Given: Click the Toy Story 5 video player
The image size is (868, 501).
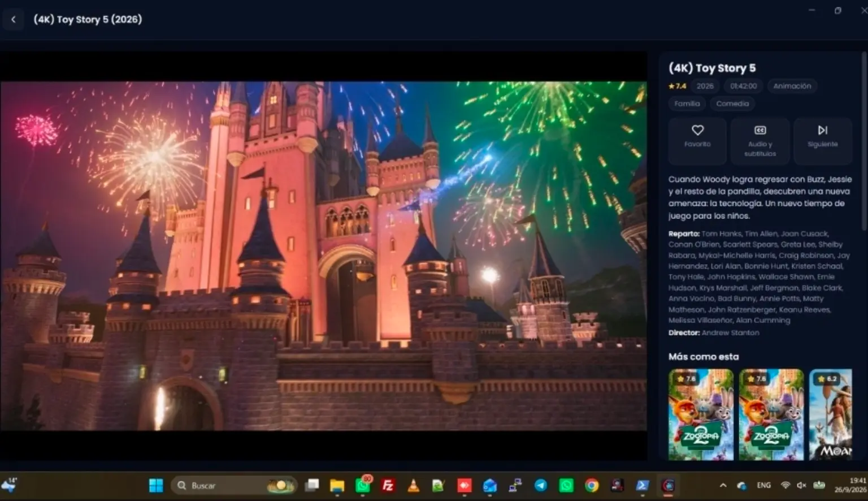Looking at the screenshot, I should [323, 256].
